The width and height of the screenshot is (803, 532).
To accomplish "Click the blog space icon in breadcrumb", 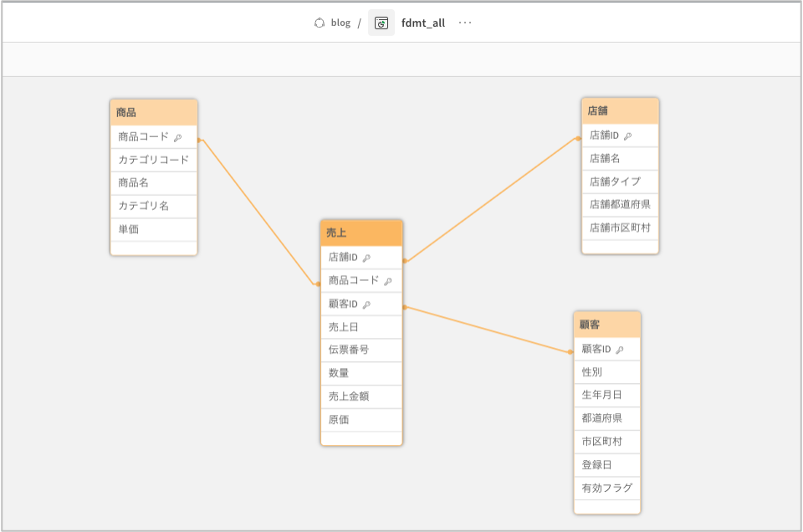I will tap(319, 23).
